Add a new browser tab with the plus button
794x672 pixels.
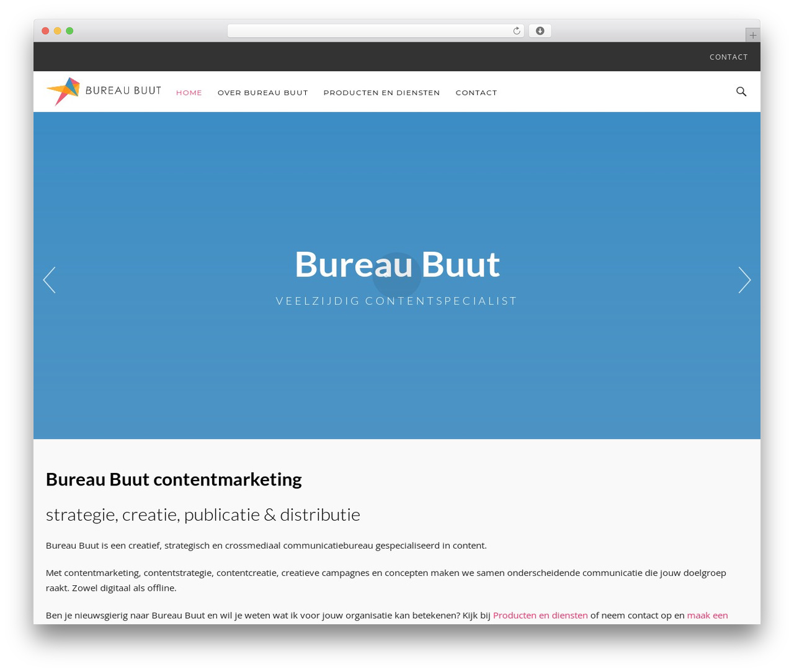click(752, 35)
